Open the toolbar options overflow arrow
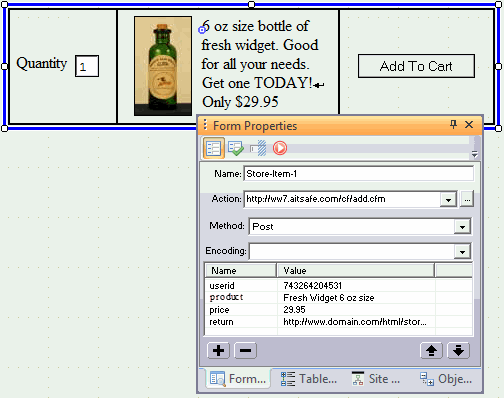Screen dimensions: 504x398 474,154
